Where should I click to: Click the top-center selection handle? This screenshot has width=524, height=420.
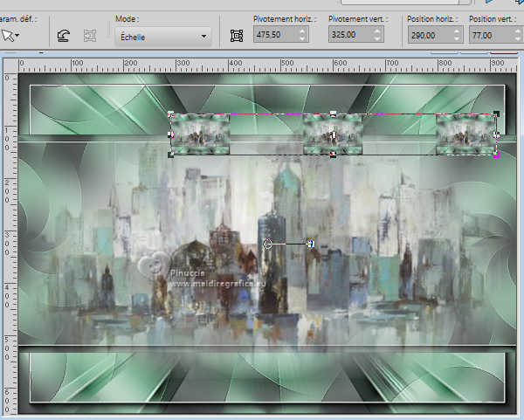coord(334,114)
